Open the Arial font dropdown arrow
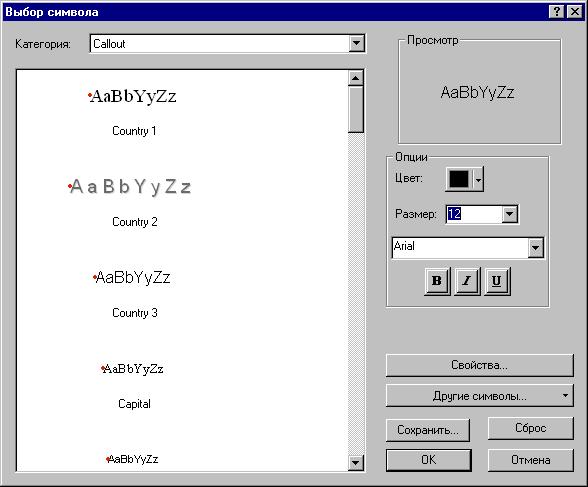Screen dimensions: 588x487 point(535,247)
